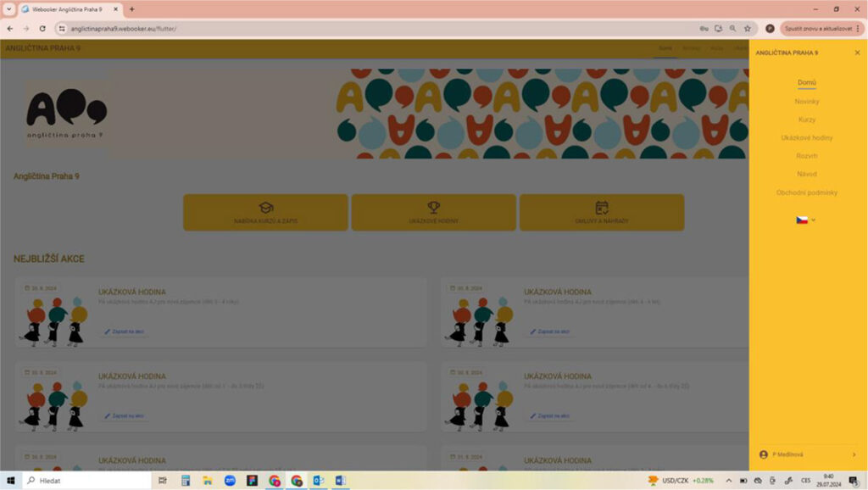Click the USD/CZK taskbar widget
Image resolution: width=868 pixels, height=490 pixels.
[681, 481]
